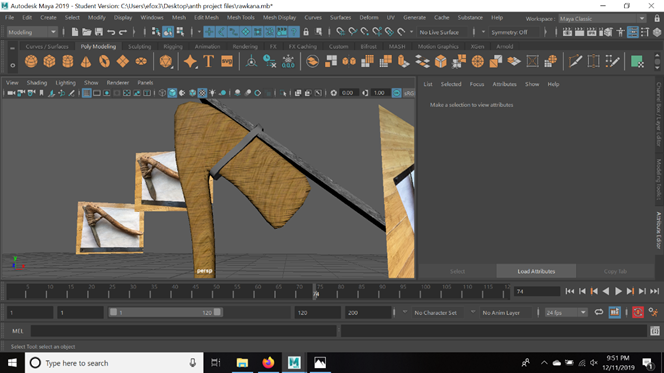Click the polygon Type text tool icon
The height and width of the screenshot is (373, 664).
[208, 62]
